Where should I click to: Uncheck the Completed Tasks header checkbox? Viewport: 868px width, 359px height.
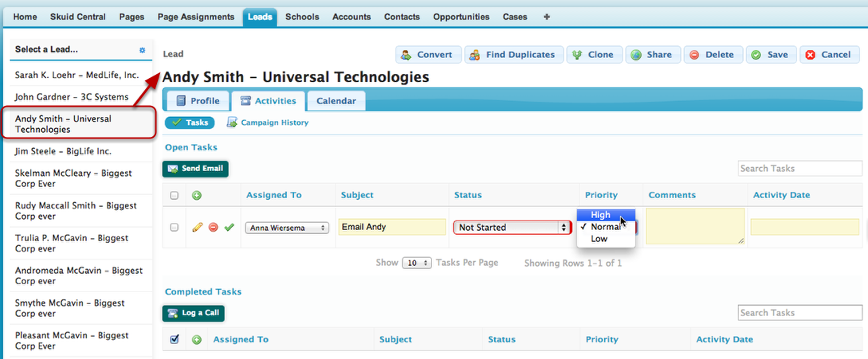[x=175, y=340]
